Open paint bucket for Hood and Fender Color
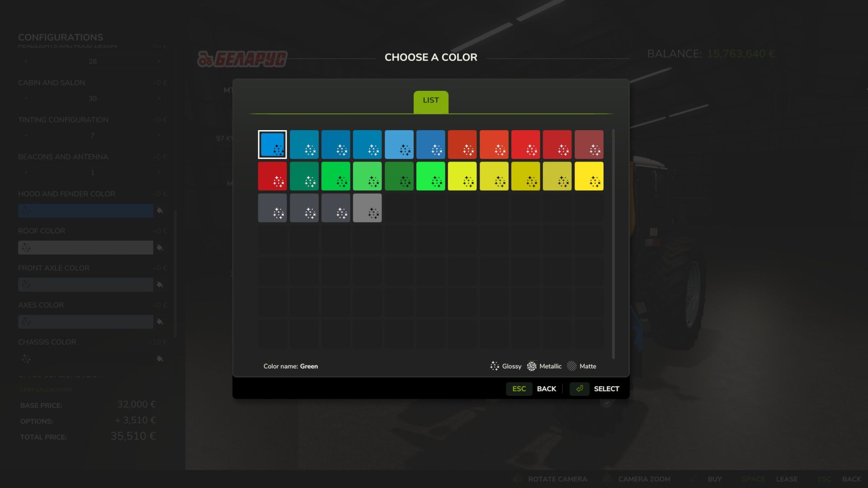The height and width of the screenshot is (488, 868). [x=160, y=211]
